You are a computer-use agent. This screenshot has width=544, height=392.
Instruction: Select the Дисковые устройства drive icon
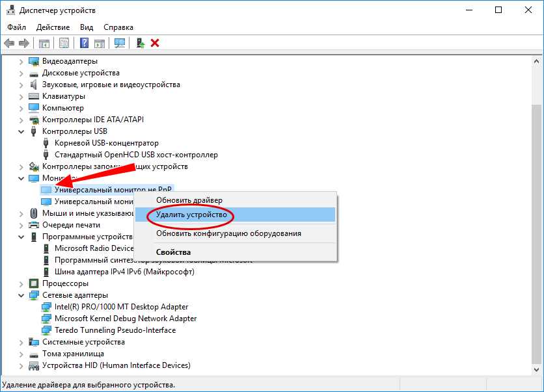coord(34,73)
